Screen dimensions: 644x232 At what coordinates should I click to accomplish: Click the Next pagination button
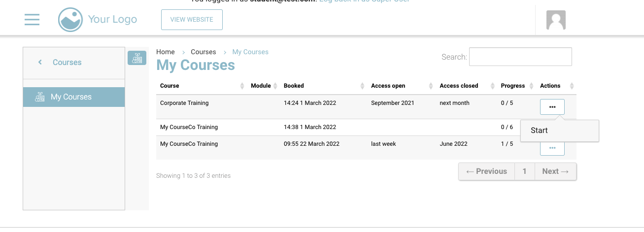555,171
